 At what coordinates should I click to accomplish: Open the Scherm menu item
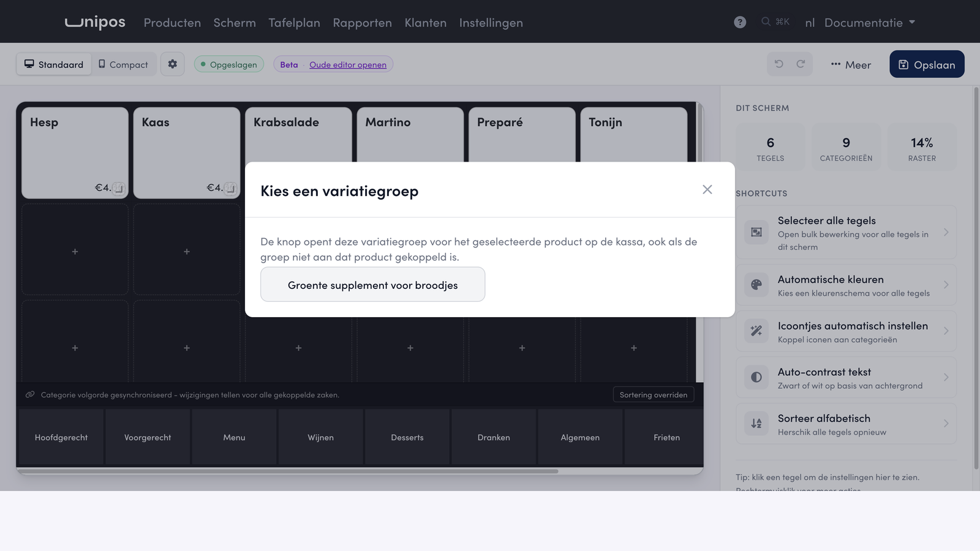[235, 23]
